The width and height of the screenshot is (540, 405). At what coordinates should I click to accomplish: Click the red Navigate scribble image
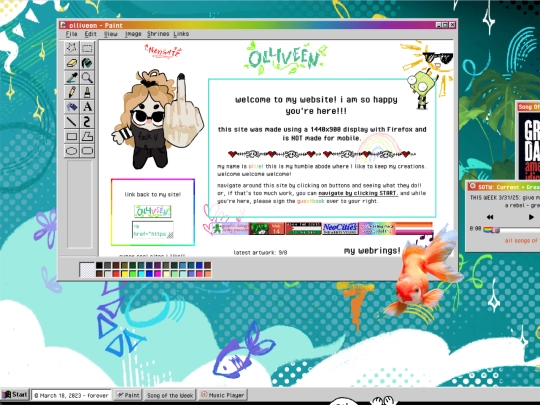click(x=163, y=51)
